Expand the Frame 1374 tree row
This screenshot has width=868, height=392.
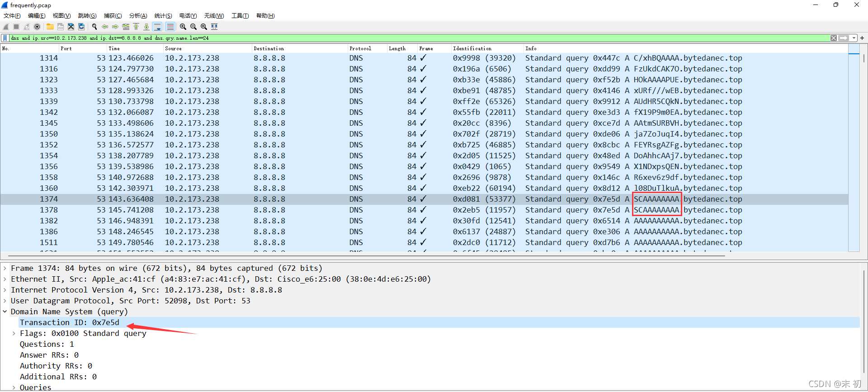(5, 268)
